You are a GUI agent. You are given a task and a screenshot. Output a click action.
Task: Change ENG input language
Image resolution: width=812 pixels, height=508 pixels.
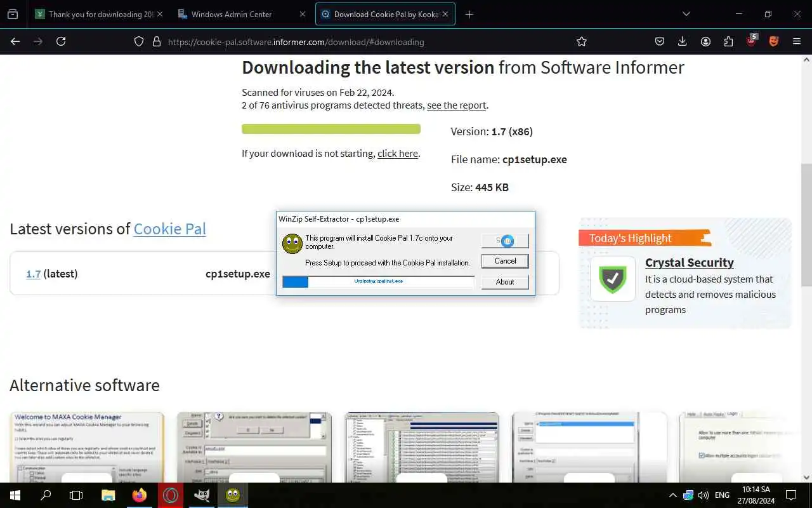pos(722,495)
